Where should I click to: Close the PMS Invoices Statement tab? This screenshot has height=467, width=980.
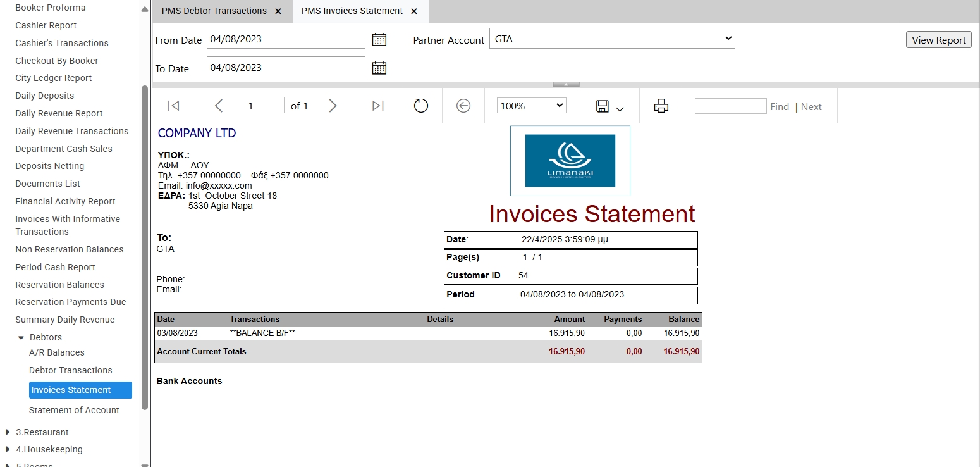(414, 11)
